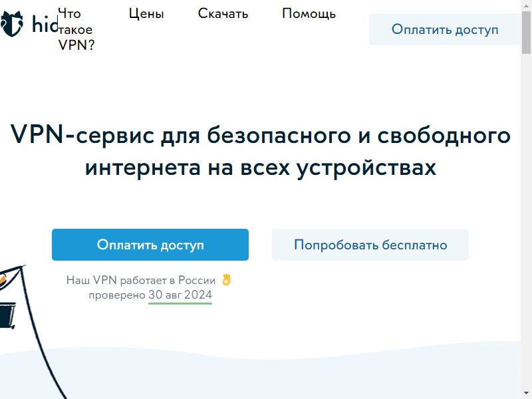Go to the 'Цены' page
This screenshot has height=399, width=532.
click(x=146, y=14)
